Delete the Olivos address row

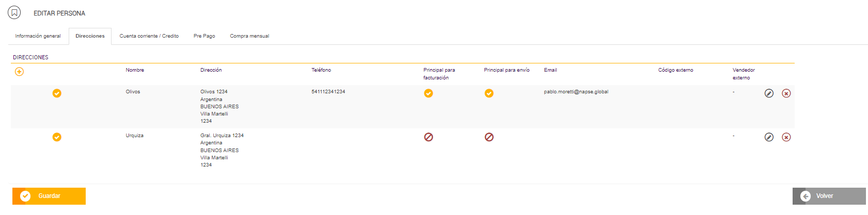pyautogui.click(x=786, y=93)
